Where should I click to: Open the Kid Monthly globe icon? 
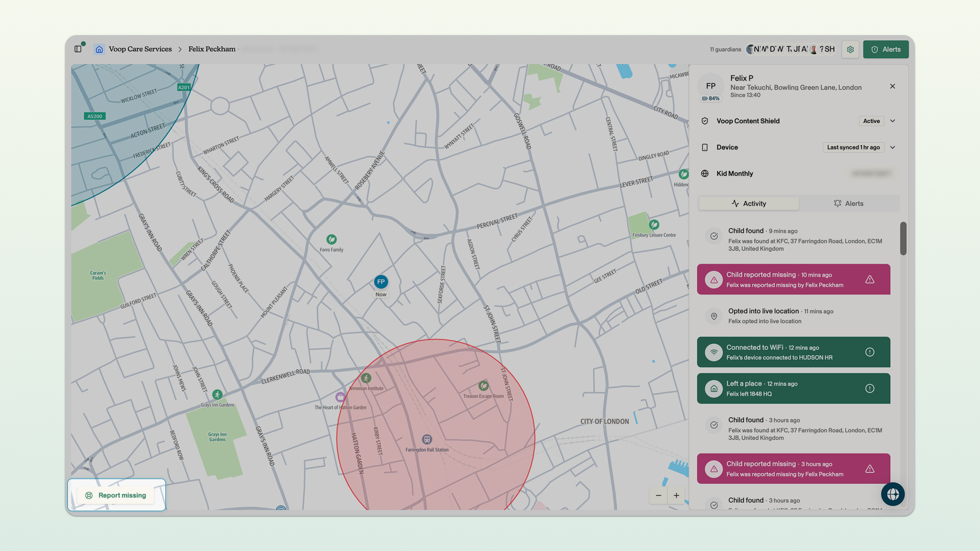[x=705, y=173]
